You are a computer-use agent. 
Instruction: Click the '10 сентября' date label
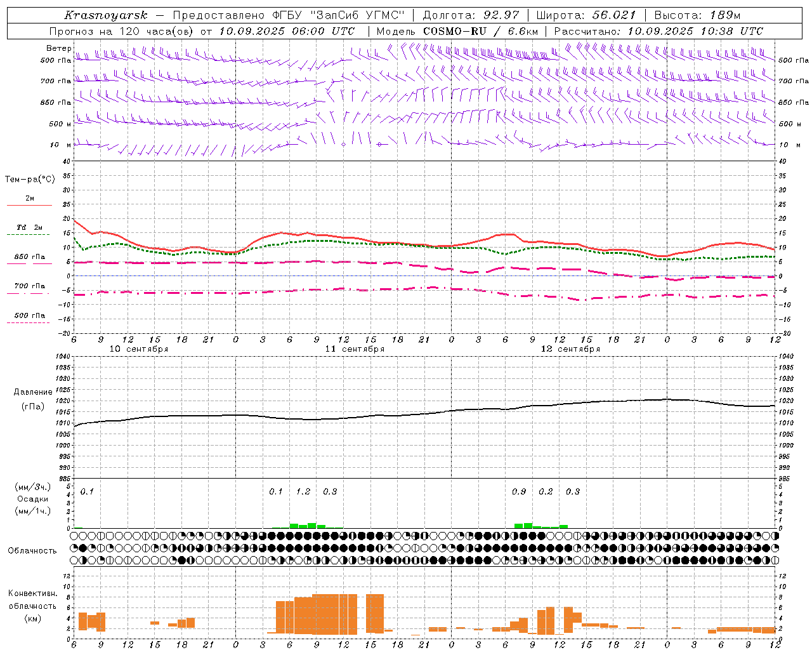[x=139, y=349]
